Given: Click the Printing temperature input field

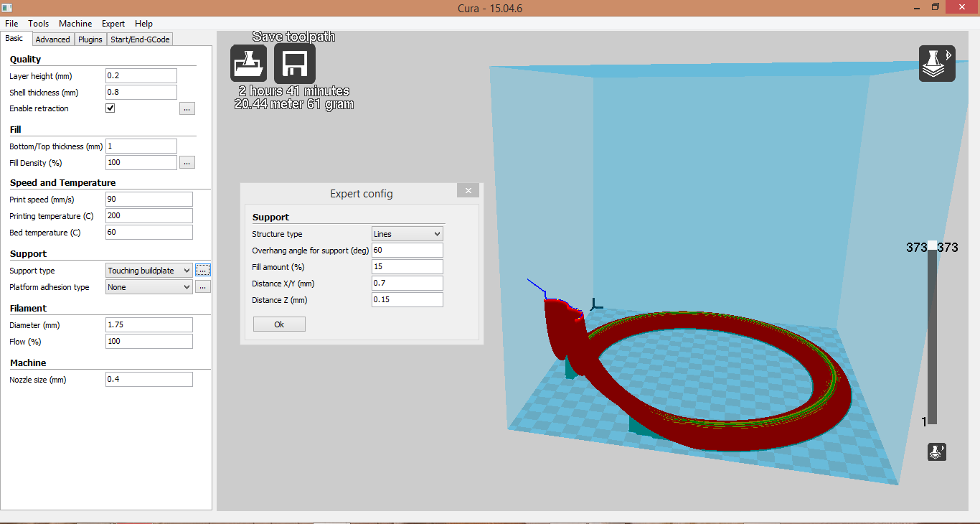Looking at the screenshot, I should 149,216.
